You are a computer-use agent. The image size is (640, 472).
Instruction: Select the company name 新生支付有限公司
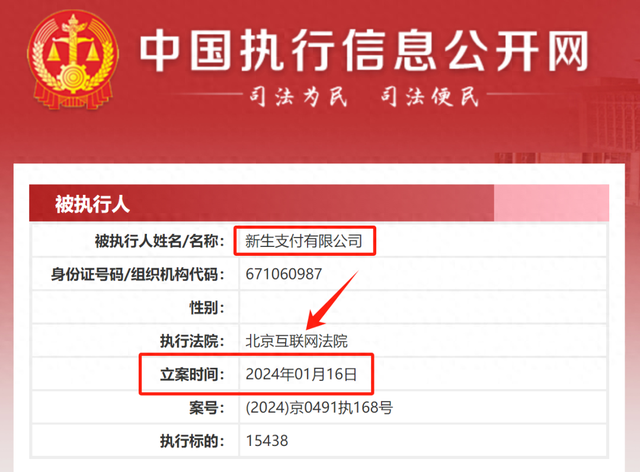pos(304,241)
